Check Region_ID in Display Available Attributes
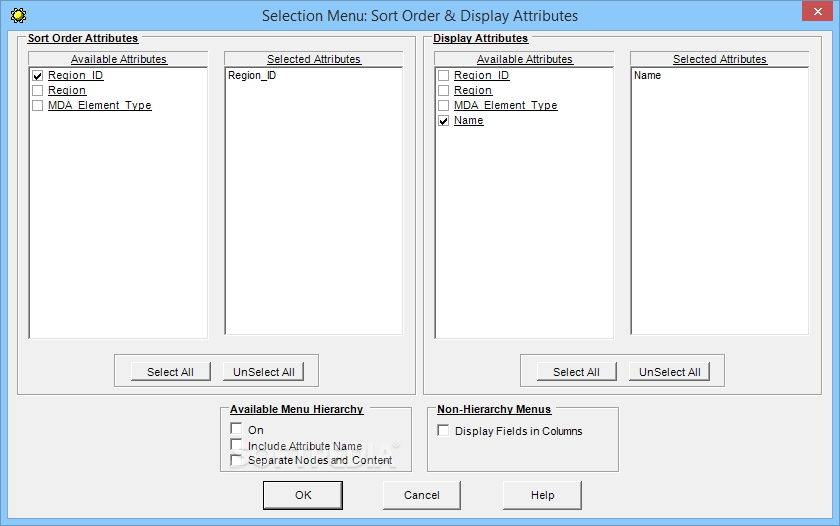 tap(444, 76)
